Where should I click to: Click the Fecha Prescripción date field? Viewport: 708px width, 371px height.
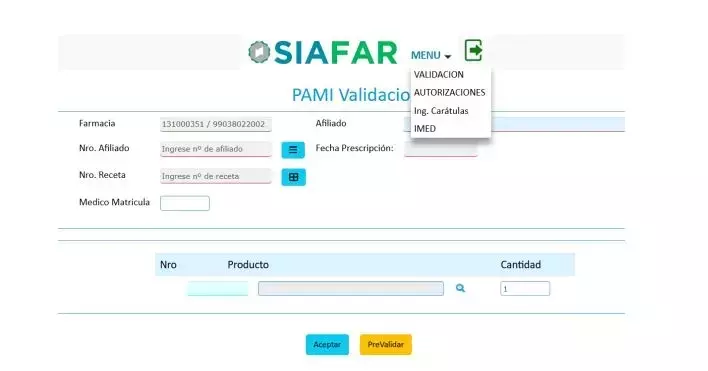click(x=441, y=149)
